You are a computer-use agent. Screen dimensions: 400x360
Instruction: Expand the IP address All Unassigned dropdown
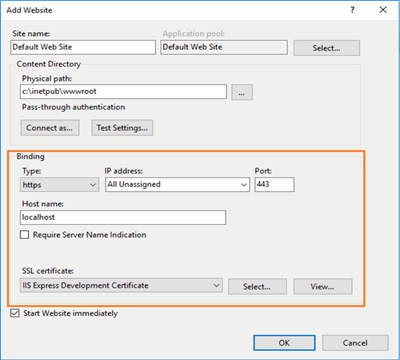[177, 185]
